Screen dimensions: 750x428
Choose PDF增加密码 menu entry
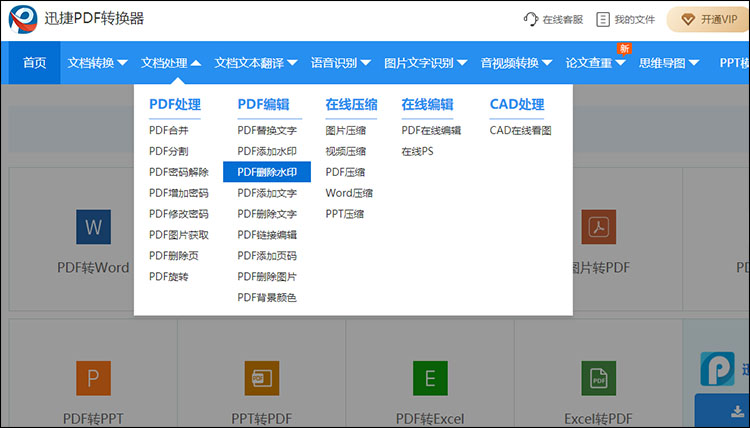[179, 193]
